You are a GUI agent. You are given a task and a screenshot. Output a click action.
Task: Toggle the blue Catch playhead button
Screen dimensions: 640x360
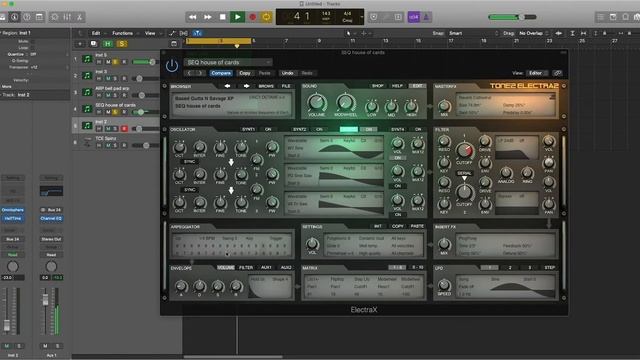(197, 33)
